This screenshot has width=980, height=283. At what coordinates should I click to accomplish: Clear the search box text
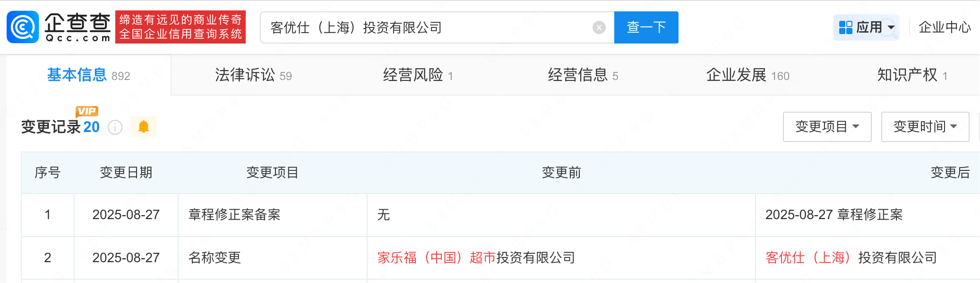(x=599, y=27)
